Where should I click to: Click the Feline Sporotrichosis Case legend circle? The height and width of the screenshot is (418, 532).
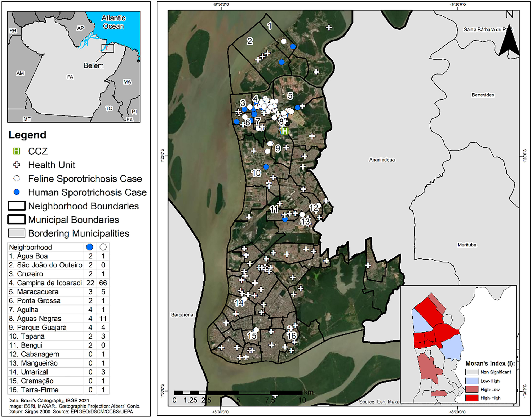(16, 179)
